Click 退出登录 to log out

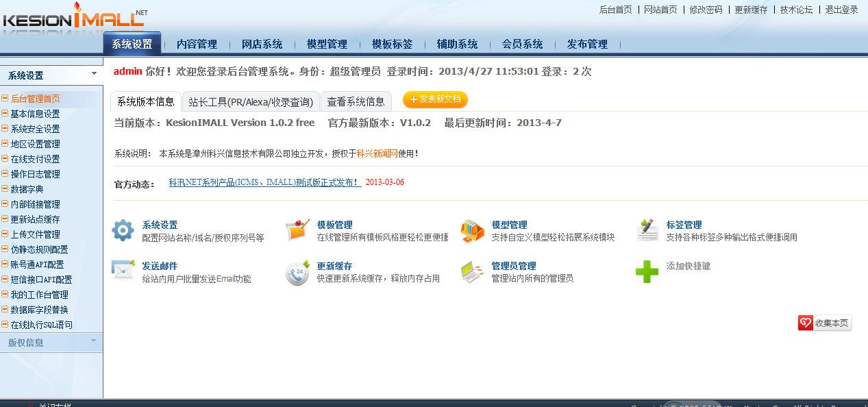pos(841,10)
